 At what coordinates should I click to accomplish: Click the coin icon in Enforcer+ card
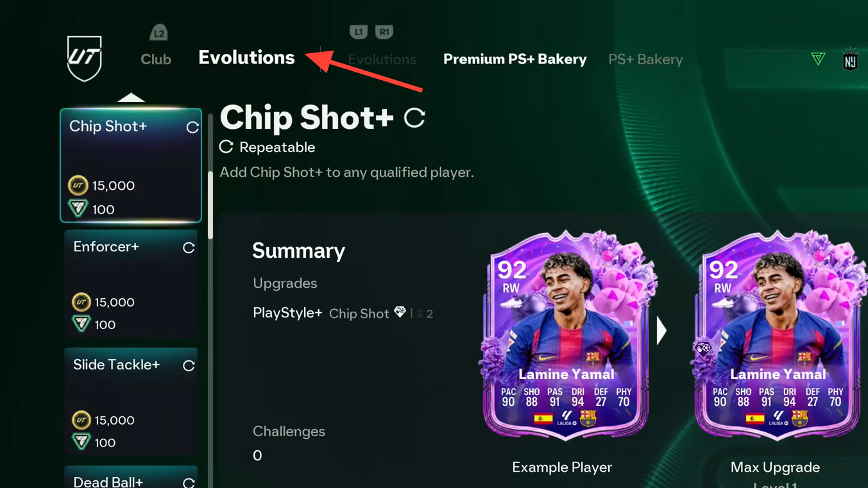pyautogui.click(x=81, y=302)
